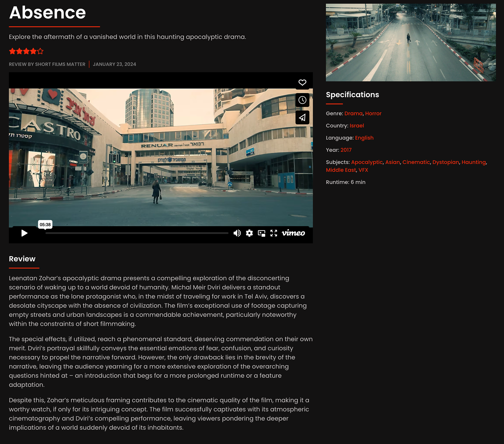Image resolution: width=504 pixels, height=444 pixels.
Task: Open the Vimeo logo link
Action: 293,233
